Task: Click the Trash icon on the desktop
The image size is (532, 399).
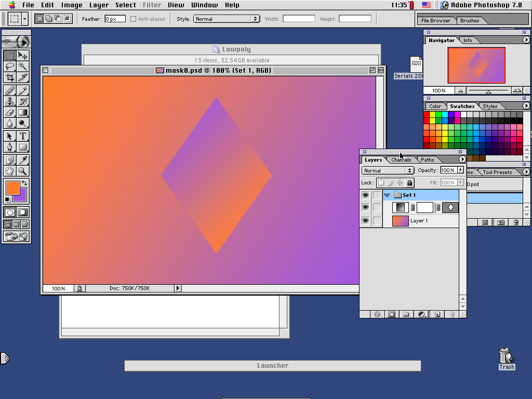Action: [x=506, y=356]
